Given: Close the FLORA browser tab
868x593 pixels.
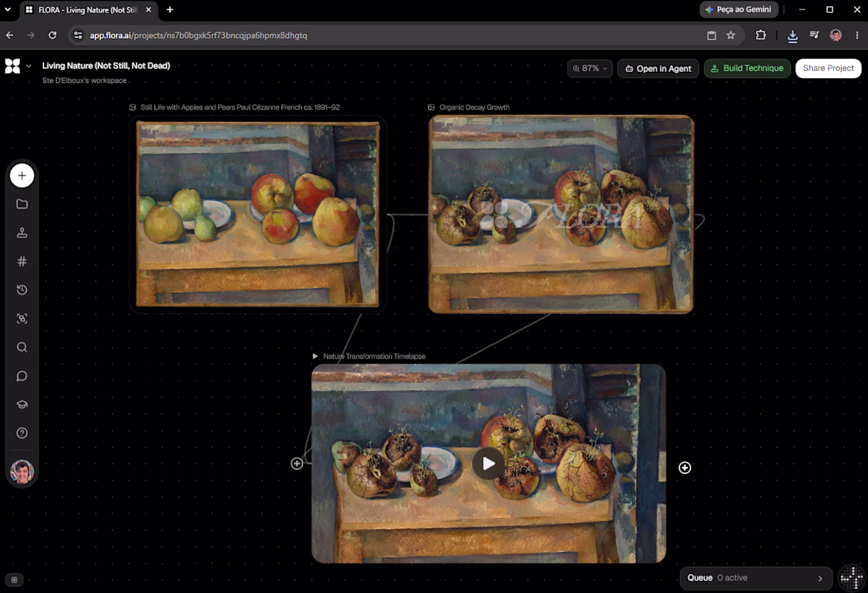Looking at the screenshot, I should point(148,9).
